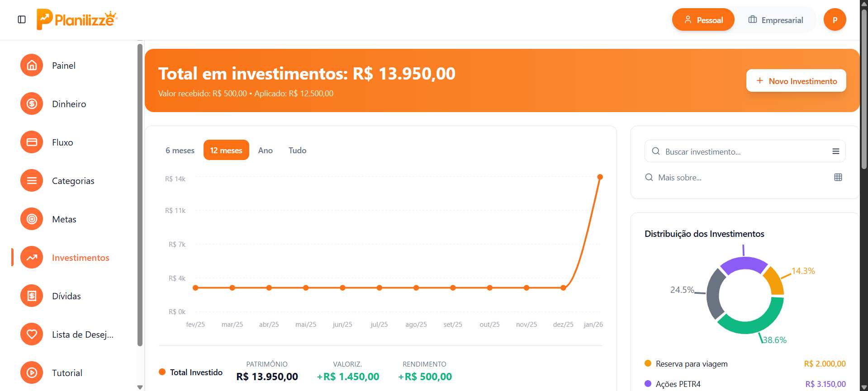Open the search filter menu icon
The width and height of the screenshot is (868, 391).
tap(835, 151)
